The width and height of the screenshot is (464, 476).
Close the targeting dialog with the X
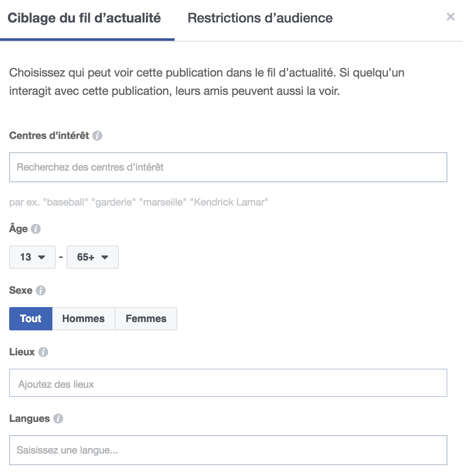click(x=450, y=17)
